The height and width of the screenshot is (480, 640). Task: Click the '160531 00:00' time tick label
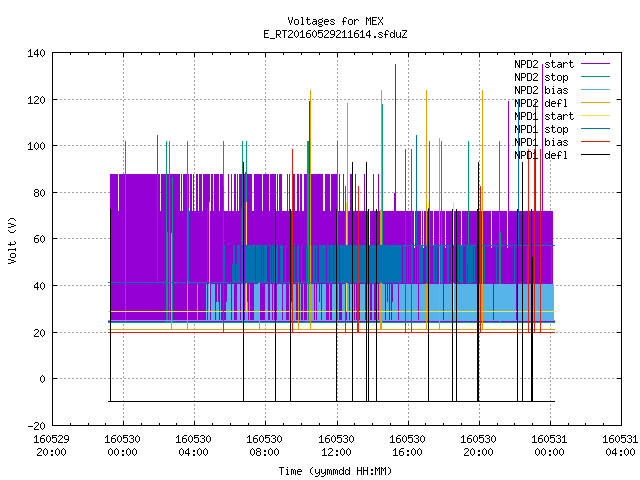549,446
